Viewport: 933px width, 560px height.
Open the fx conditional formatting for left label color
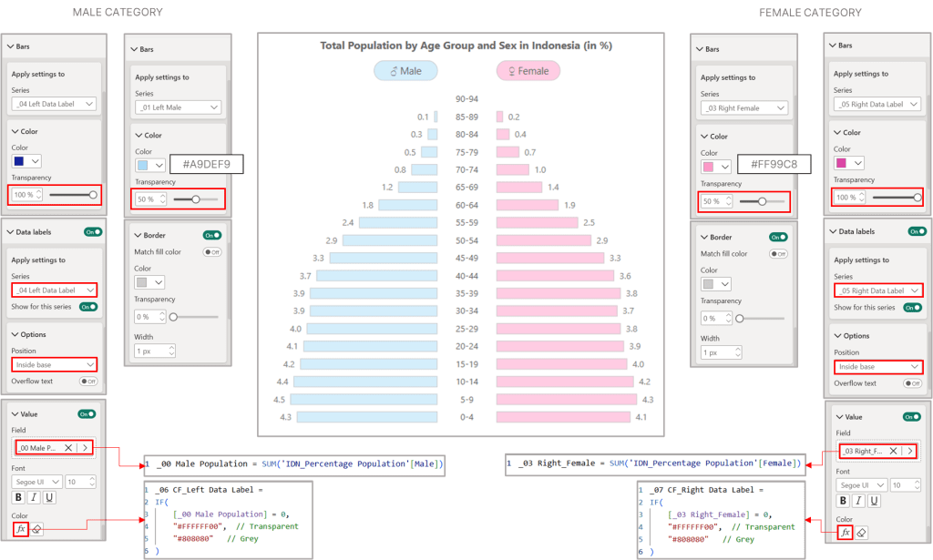[x=20, y=527]
